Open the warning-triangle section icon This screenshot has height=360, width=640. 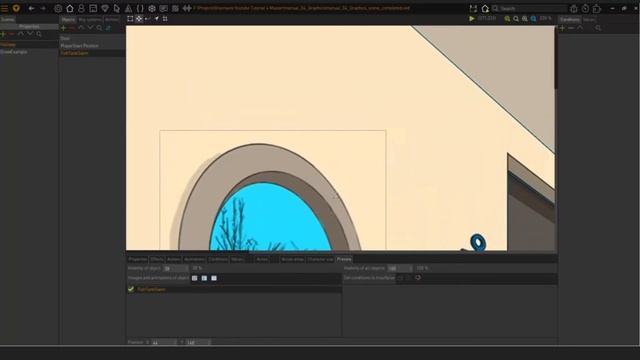pos(129,8)
